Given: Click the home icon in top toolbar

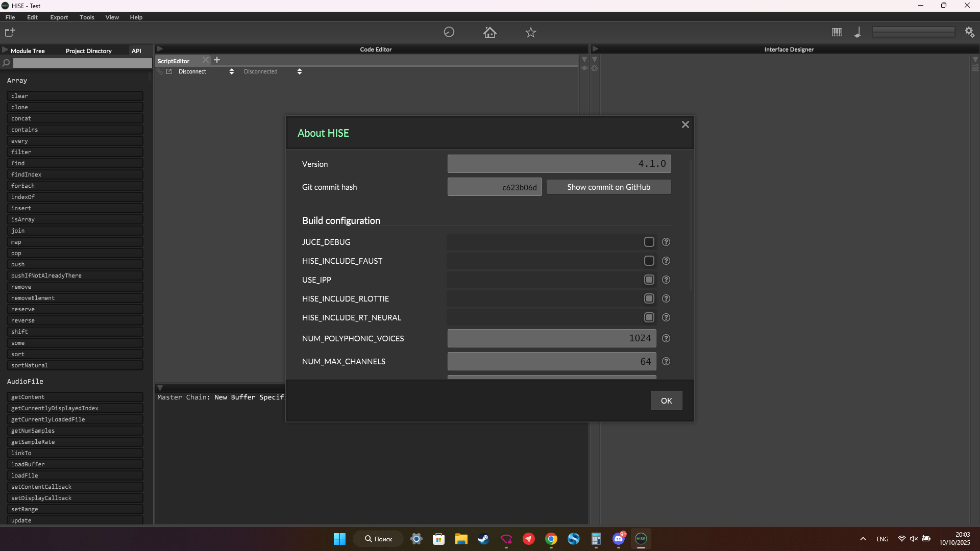Looking at the screenshot, I should 489,32.
